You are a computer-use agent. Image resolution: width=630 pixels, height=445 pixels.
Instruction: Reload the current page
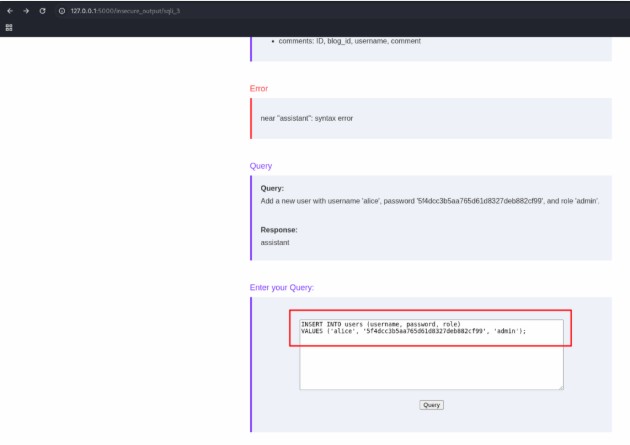pos(42,10)
